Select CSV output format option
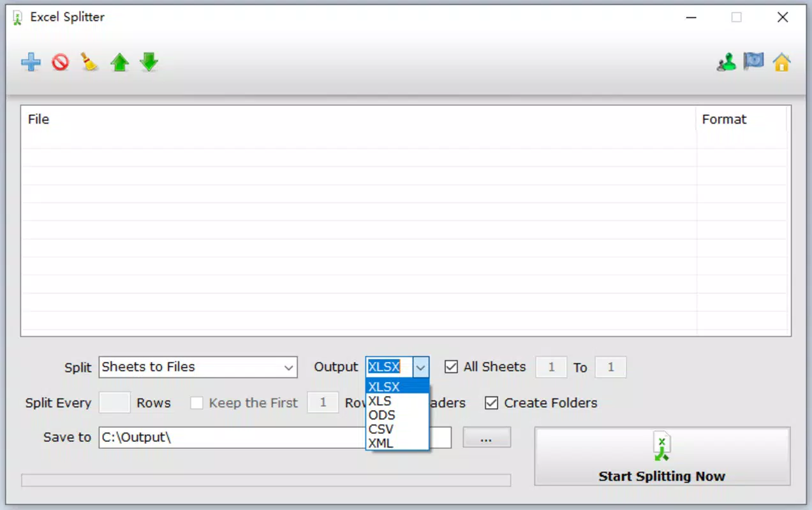 coord(397,429)
